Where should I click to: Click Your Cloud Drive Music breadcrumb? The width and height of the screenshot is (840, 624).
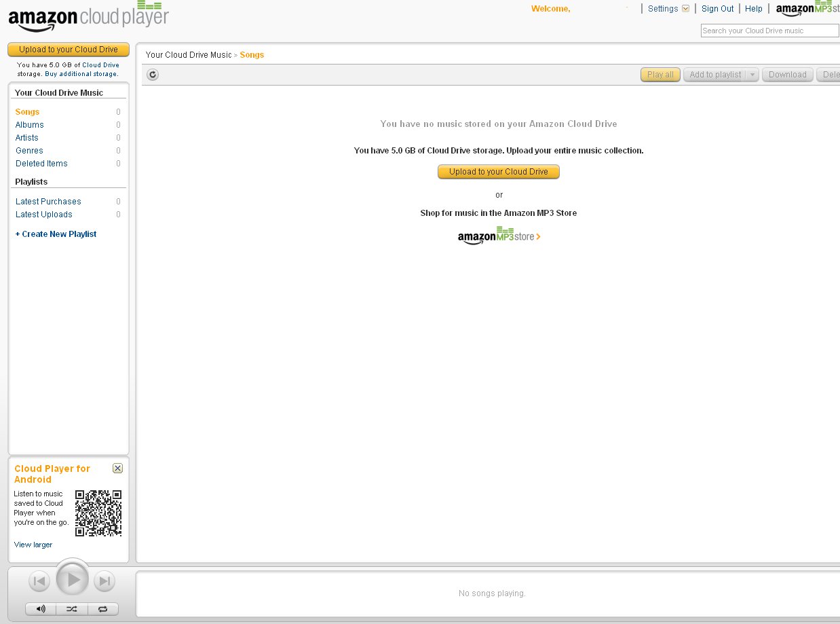(x=189, y=55)
